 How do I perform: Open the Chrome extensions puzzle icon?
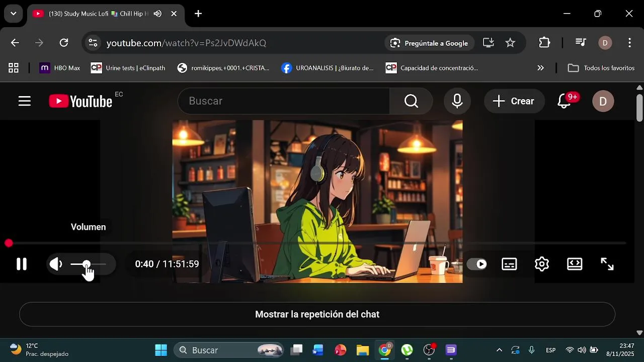point(544,43)
